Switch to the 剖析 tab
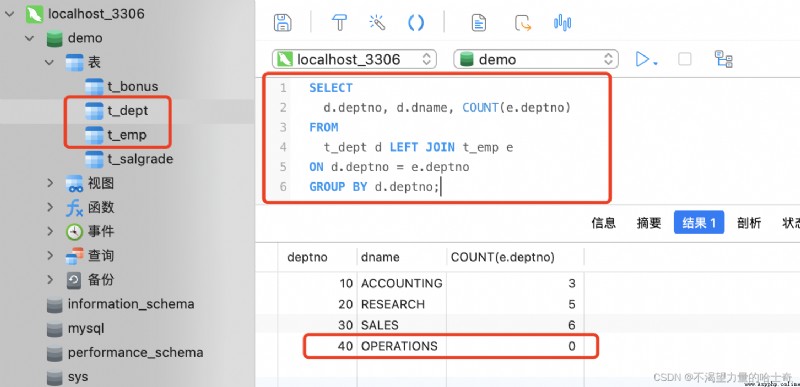The height and width of the screenshot is (387, 800). 748,223
